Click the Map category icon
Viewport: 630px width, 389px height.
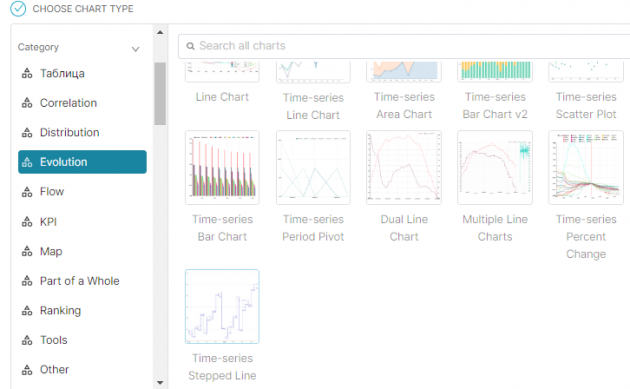coord(27,251)
